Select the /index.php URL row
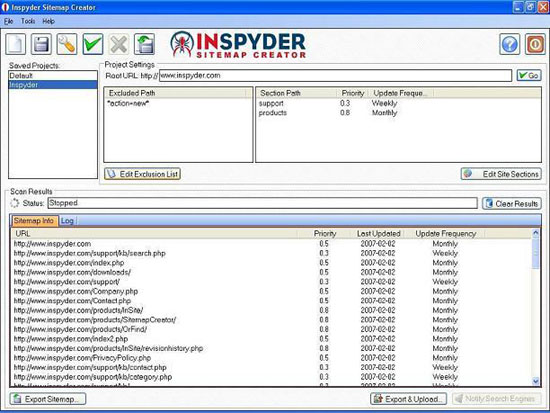The image size is (550, 413). coord(272,263)
